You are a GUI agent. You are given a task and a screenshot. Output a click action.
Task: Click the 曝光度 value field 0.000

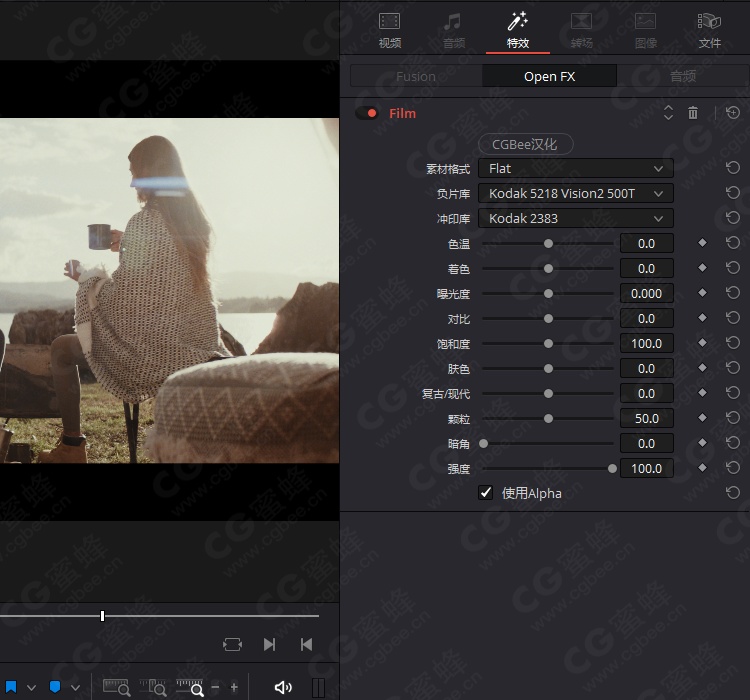coord(647,293)
